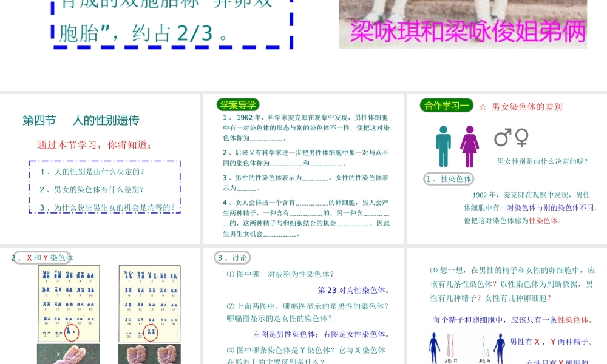
Task: Click the female Venus gender symbol
Action: click(x=521, y=138)
